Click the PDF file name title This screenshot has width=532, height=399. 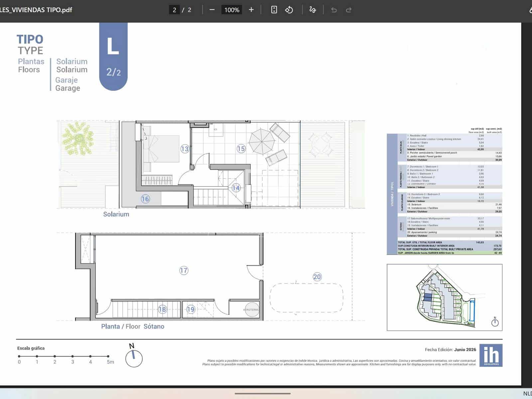(x=36, y=10)
